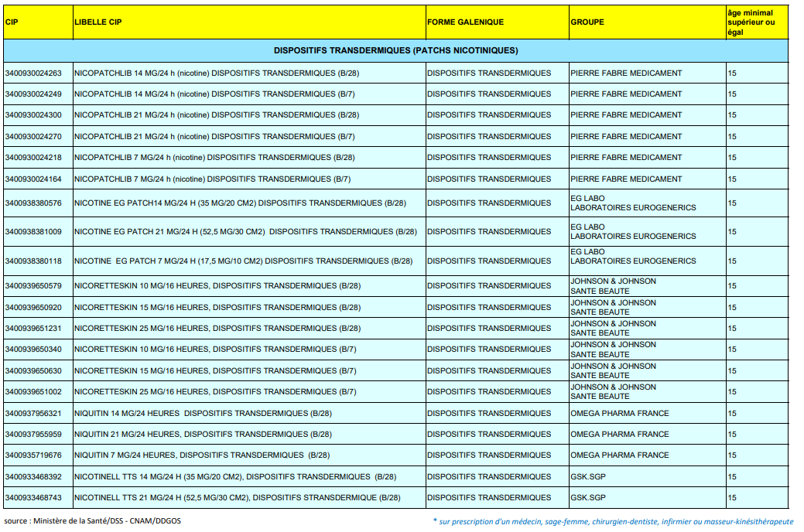Click NICORETTESKIN 15 MG/16 HEURES (B/28) label
The image size is (804, 532).
point(217,308)
